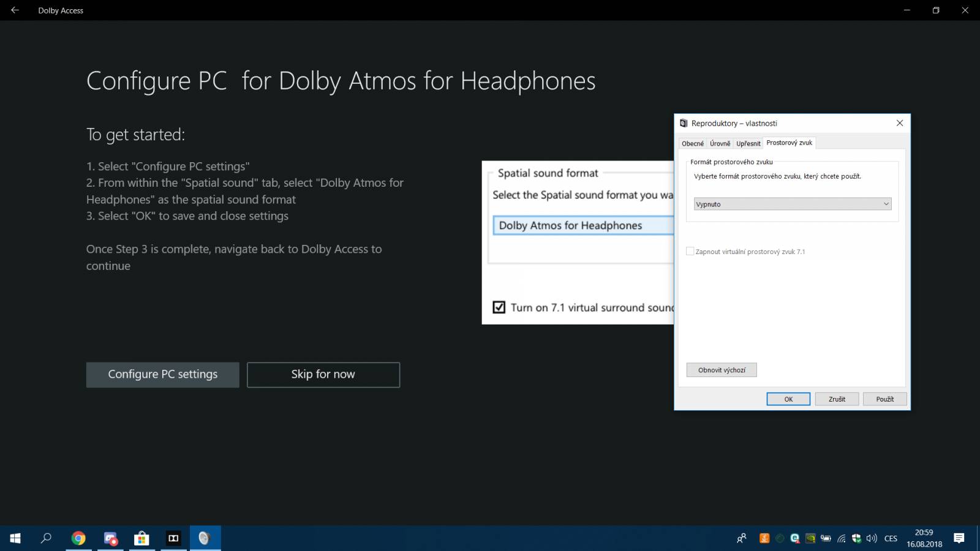Switch to the Upřesnit tab

pos(748,143)
